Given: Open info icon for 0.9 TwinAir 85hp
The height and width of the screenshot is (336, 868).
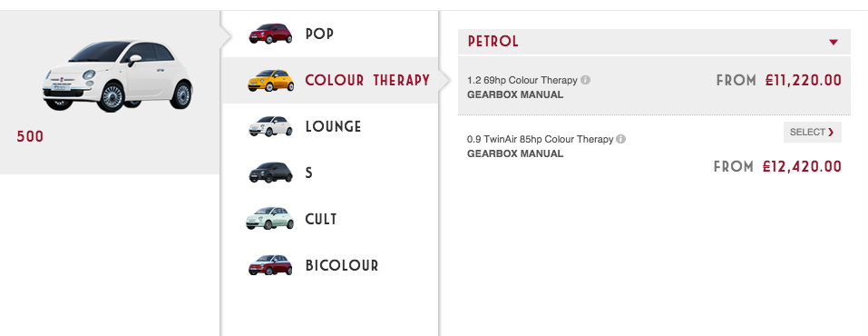Looking at the screenshot, I should (621, 139).
